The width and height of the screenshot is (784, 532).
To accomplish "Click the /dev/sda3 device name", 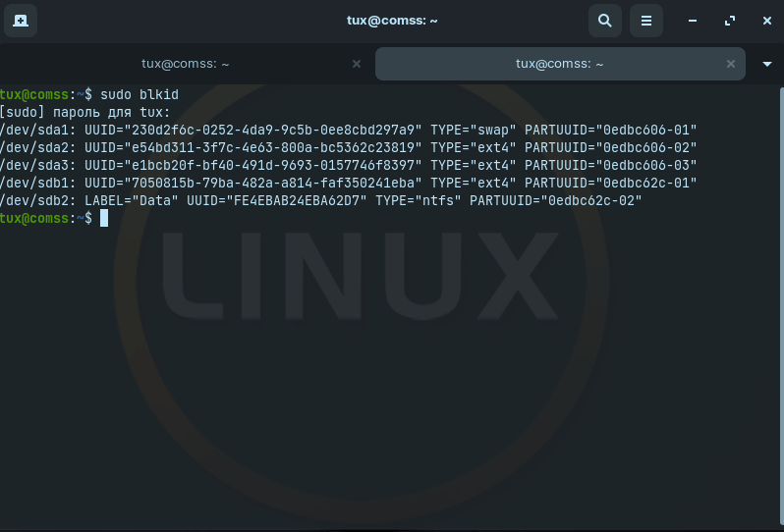I will (37, 165).
